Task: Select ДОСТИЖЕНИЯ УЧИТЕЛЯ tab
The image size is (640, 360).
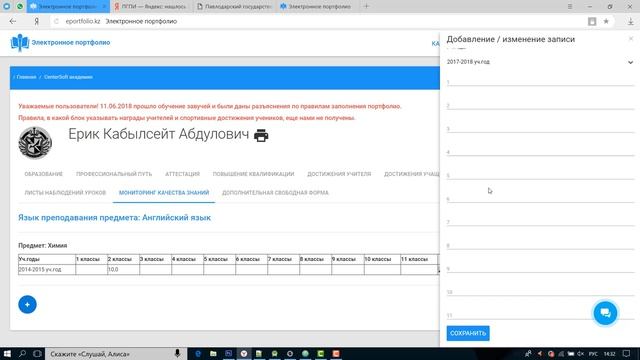Action: [x=339, y=174]
